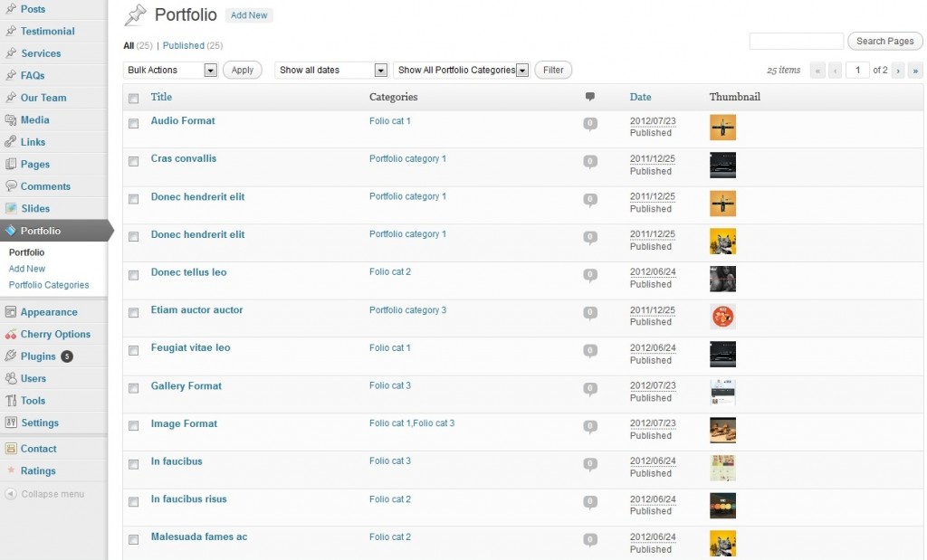The width and height of the screenshot is (927, 560).
Task: Click the Plugins plug icon
Action: (11, 356)
